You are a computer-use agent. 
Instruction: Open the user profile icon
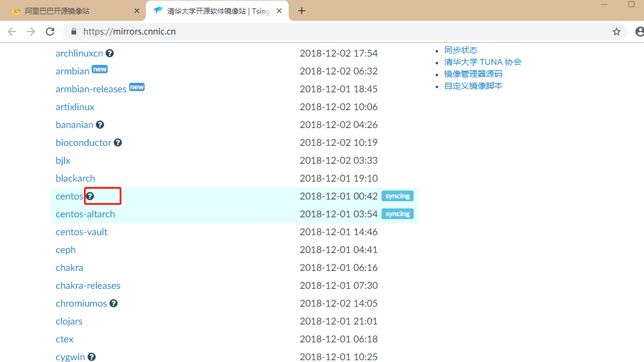coord(639,32)
